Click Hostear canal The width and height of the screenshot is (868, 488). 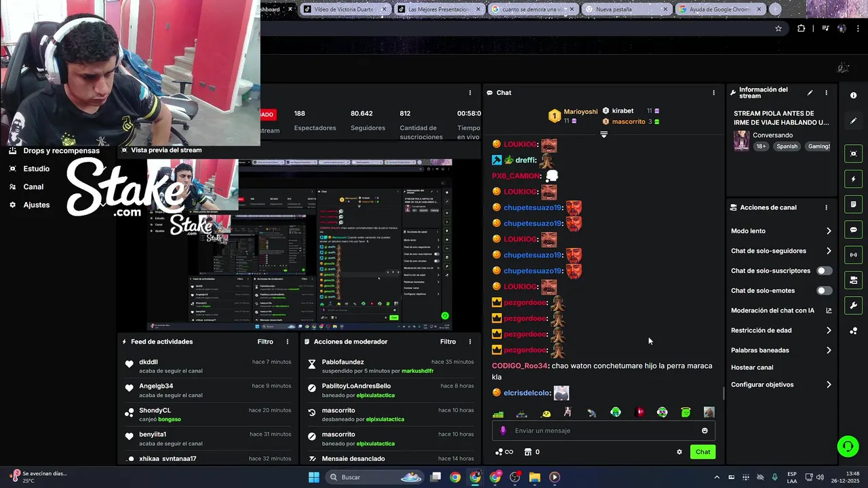pos(752,367)
